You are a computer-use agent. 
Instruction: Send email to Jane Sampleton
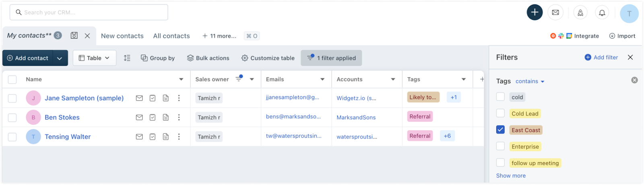[139, 98]
